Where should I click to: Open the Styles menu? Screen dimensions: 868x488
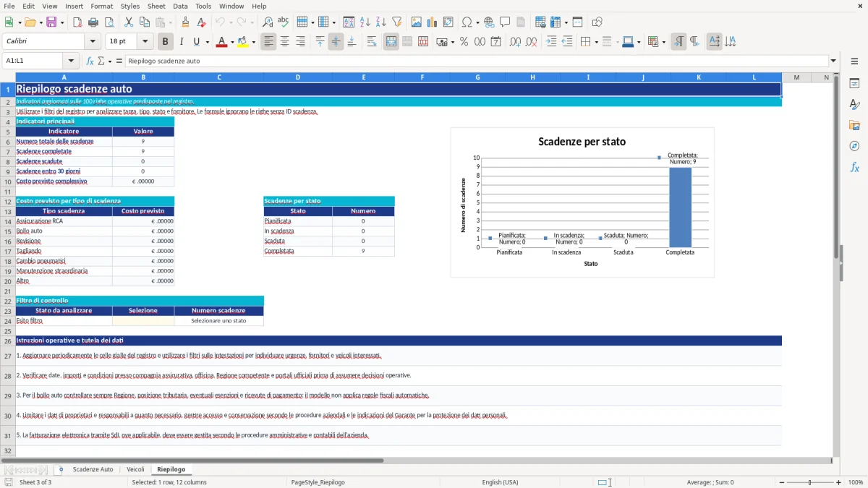(x=130, y=6)
